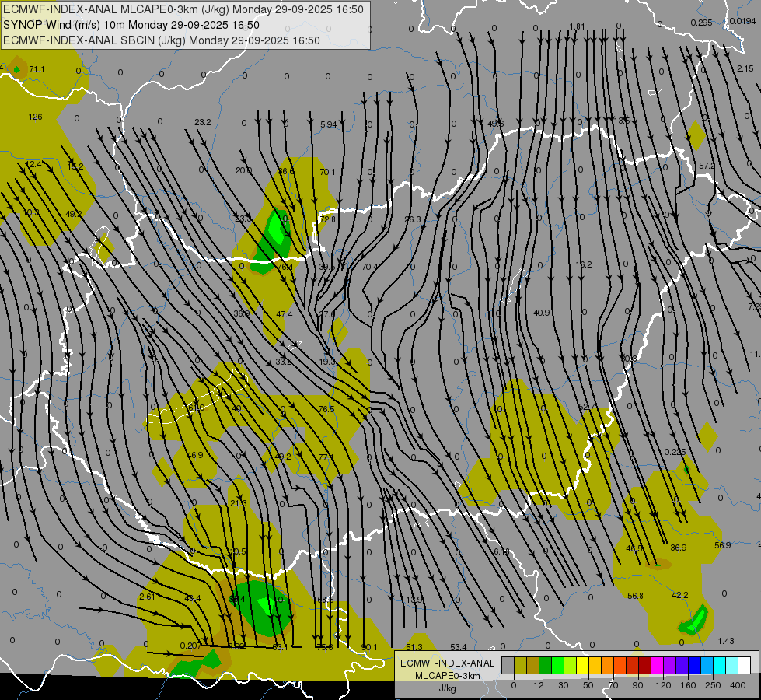This screenshot has height=700, width=761.
Task: Click the map value 23.2
Action: click(x=203, y=122)
